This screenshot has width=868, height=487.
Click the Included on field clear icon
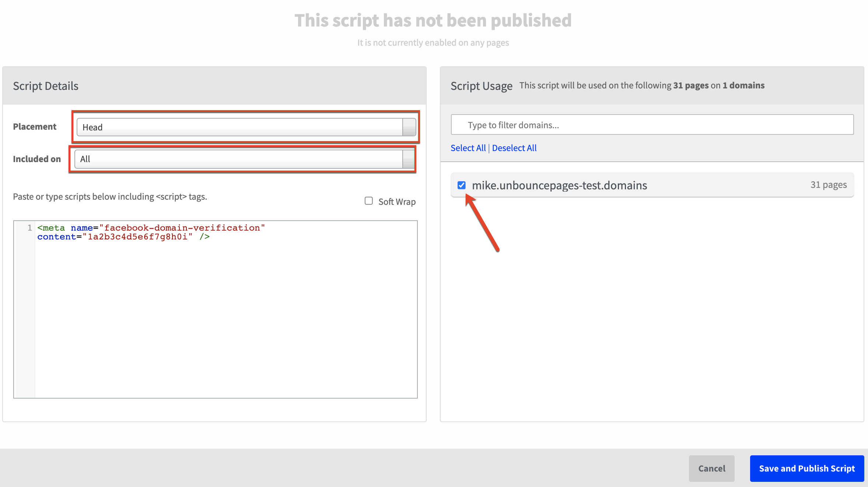pos(410,158)
